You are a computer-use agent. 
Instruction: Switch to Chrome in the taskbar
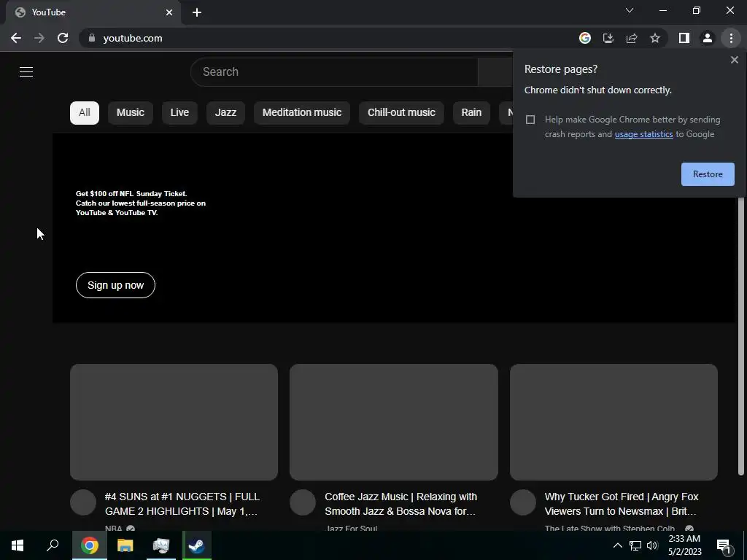(90, 545)
